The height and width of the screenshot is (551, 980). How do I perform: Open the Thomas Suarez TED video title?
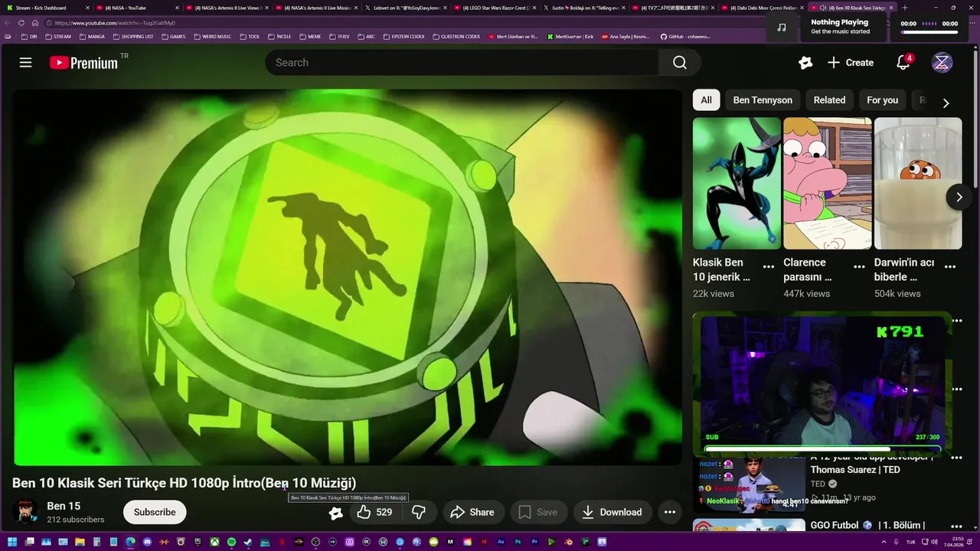click(x=872, y=463)
